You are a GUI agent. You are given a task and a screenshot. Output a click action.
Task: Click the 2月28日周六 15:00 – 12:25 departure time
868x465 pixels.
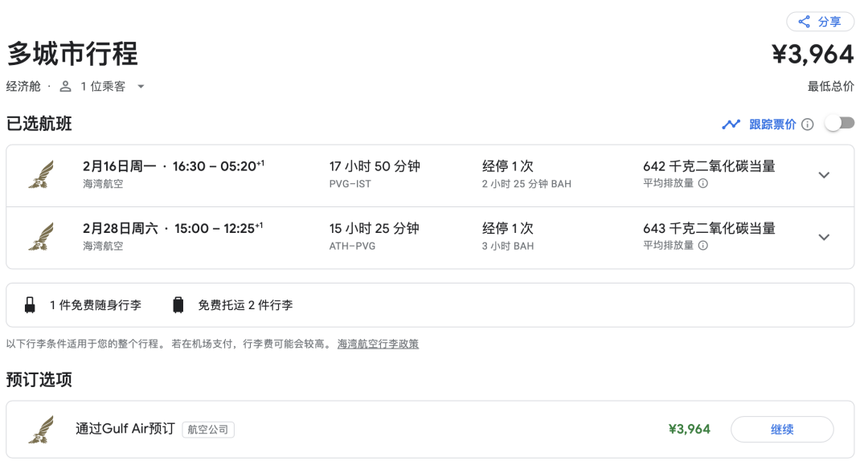(173, 228)
